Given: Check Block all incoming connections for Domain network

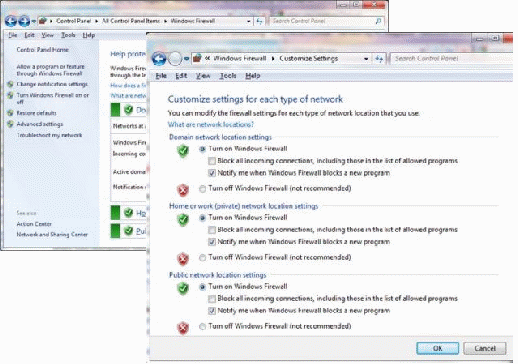Looking at the screenshot, I should tap(212, 161).
